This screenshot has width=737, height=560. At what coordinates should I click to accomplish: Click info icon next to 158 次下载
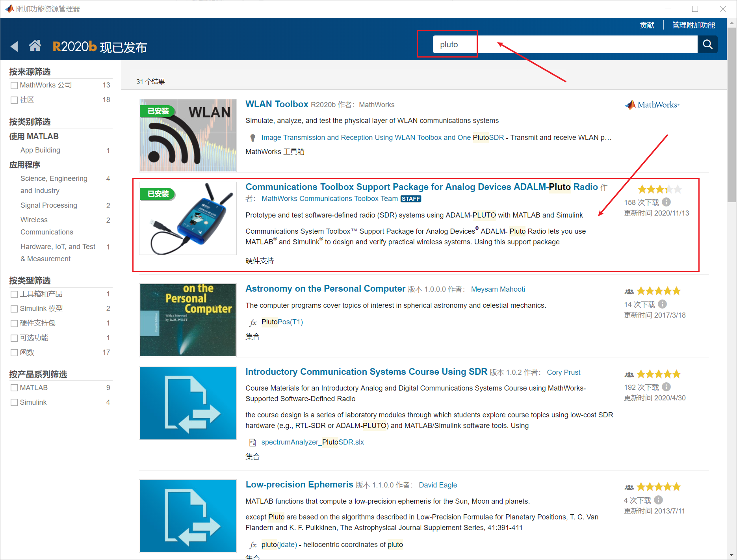pos(666,202)
